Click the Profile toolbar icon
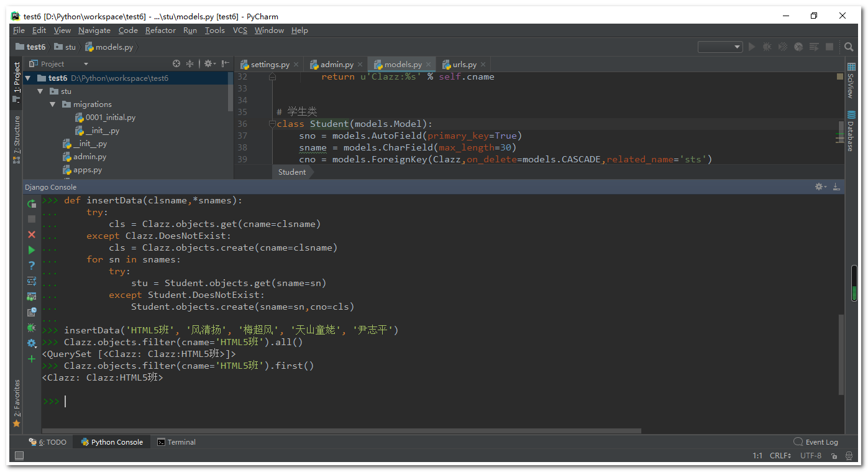Viewport: 868px width, 472px height. 798,47
